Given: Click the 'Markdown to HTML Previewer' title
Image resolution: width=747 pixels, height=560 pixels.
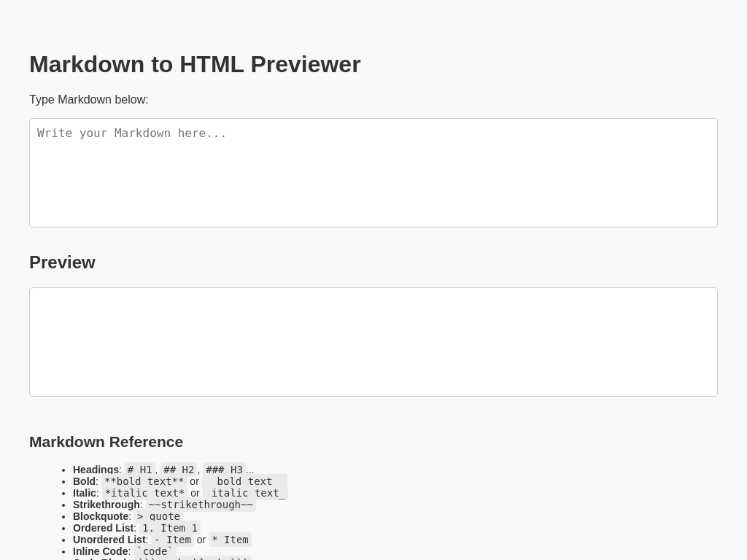Looking at the screenshot, I should tap(195, 64).
